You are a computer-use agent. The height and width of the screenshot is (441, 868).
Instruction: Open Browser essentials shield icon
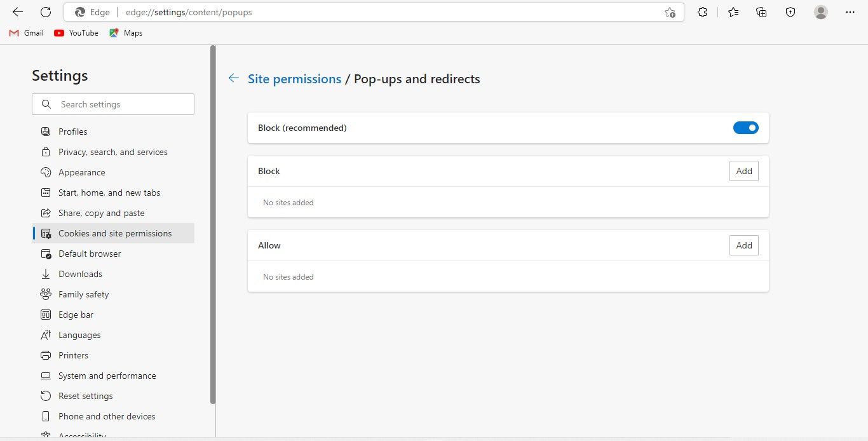(x=790, y=12)
